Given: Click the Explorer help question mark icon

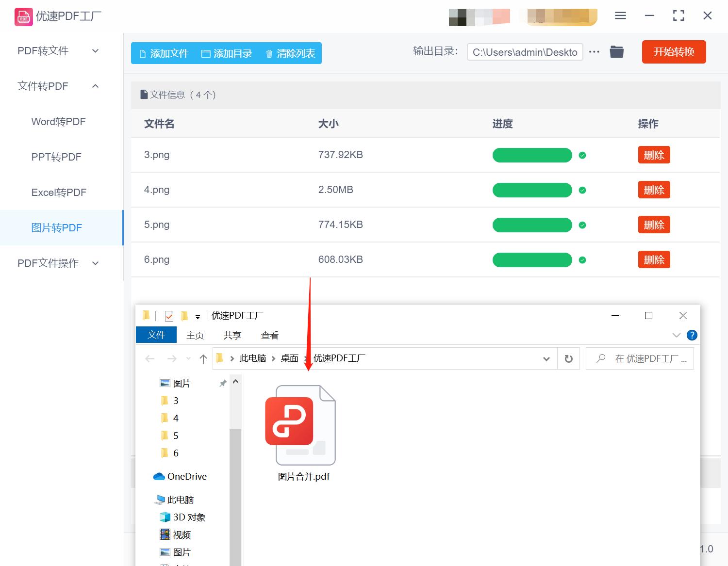Looking at the screenshot, I should [692, 335].
